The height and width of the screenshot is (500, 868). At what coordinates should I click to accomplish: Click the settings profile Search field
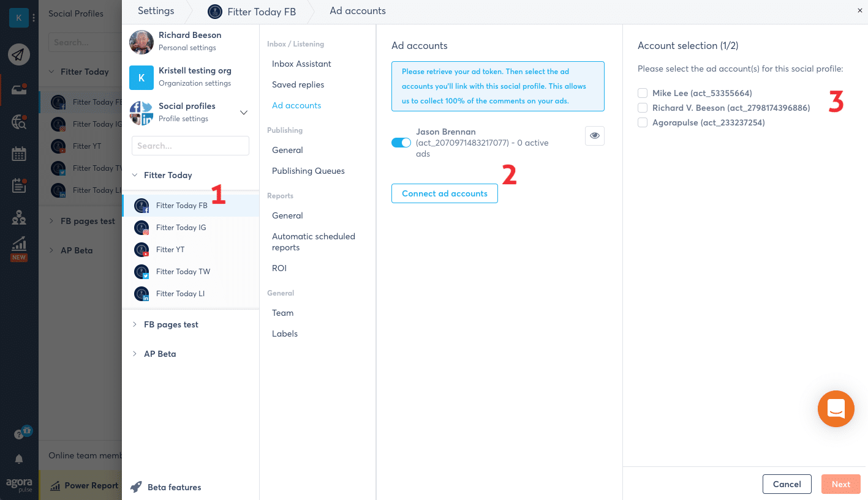[x=191, y=146]
